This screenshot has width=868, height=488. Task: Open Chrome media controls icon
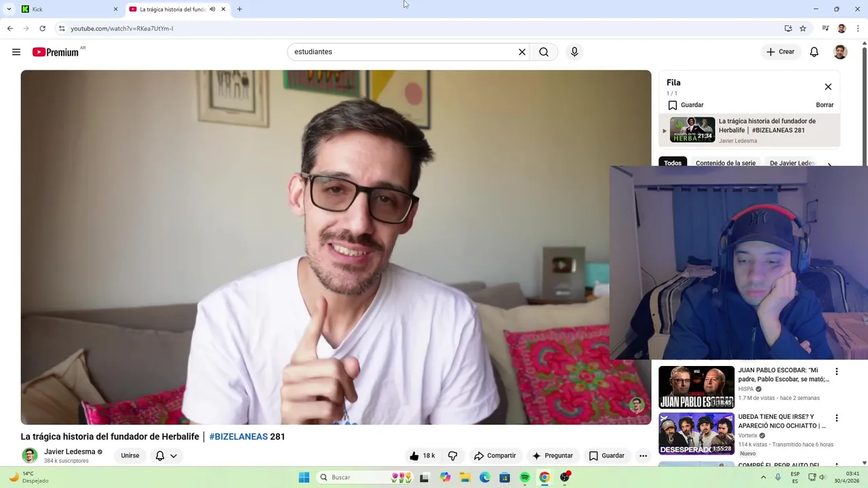(825, 28)
